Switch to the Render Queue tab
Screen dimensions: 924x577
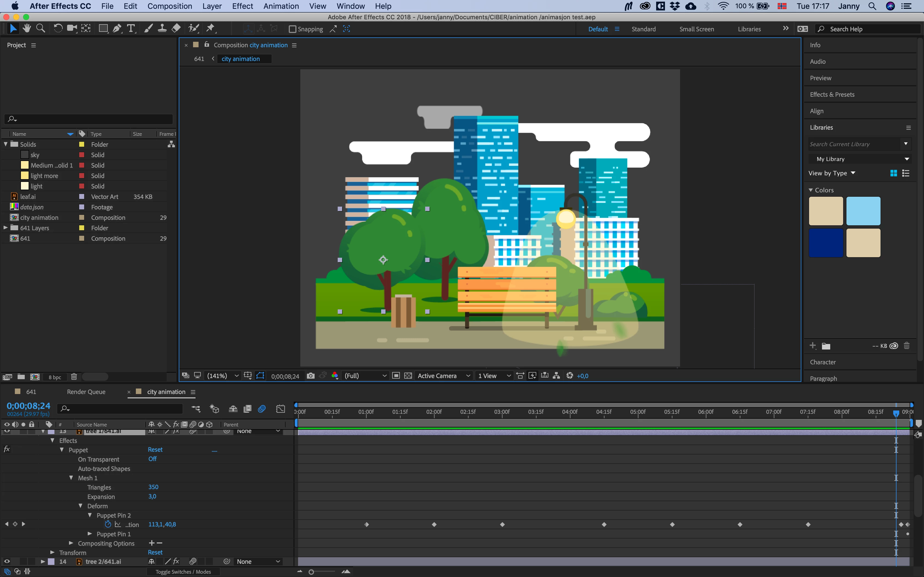86,392
